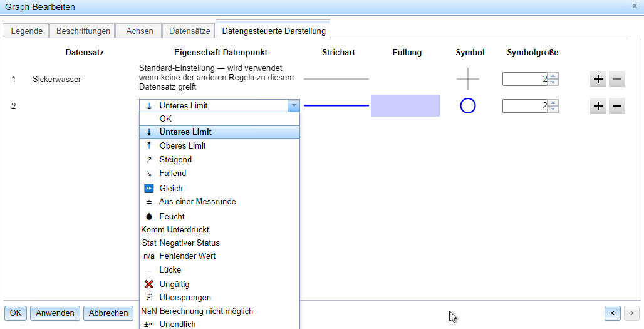Click the gray Strichart line for Sickerwasser
Screen dimensions: 644x329
click(336, 78)
